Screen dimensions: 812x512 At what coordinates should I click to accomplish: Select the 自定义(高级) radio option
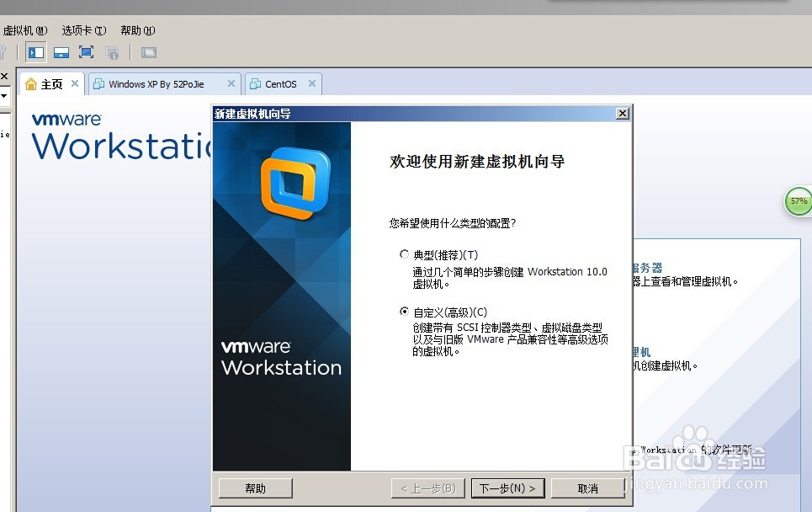[x=404, y=311]
